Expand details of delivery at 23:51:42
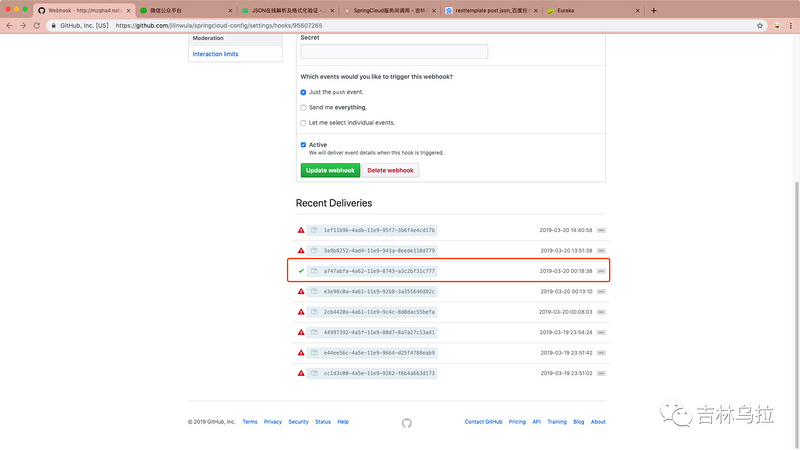The width and height of the screenshot is (800, 450). (x=601, y=353)
